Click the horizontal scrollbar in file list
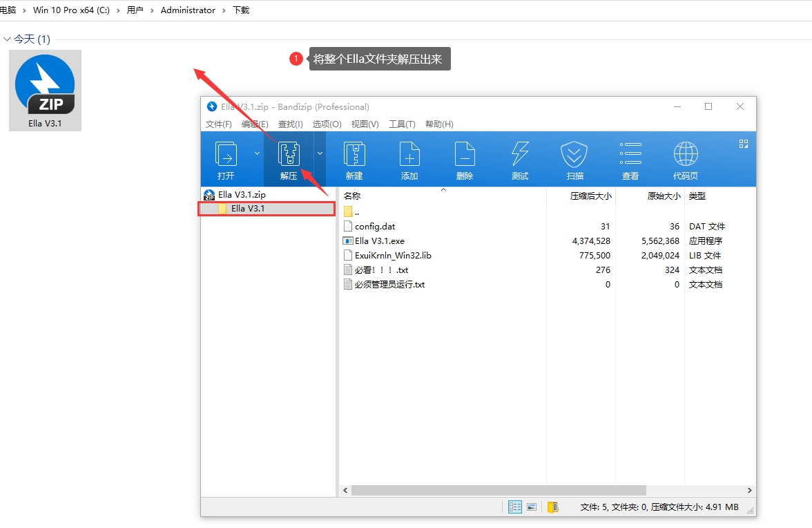This screenshot has width=812, height=528. pos(499,490)
